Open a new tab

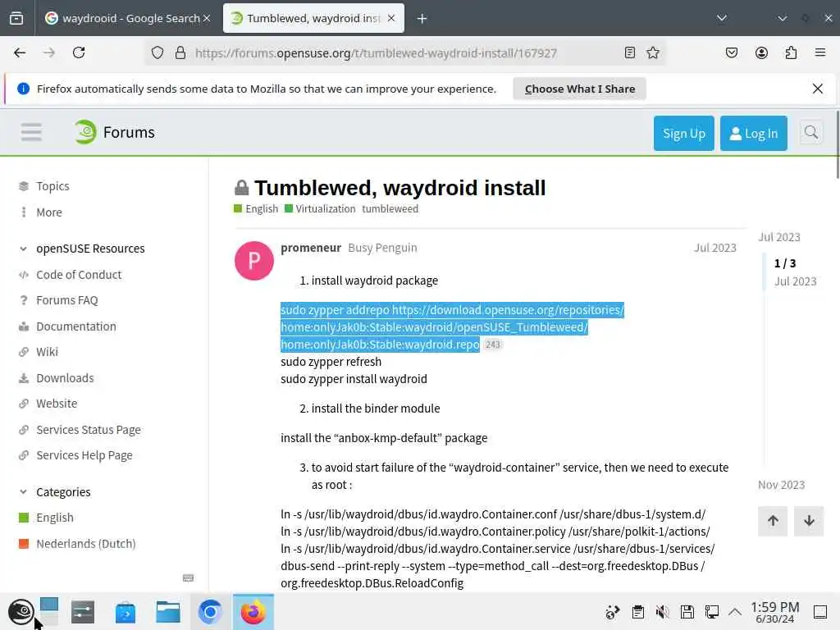click(x=422, y=19)
